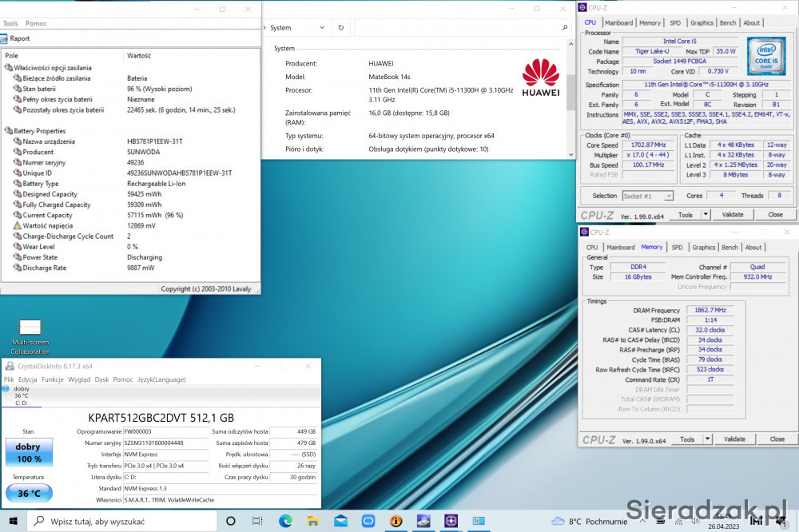Click the Close button in the CPU-Z Timings window
The image size is (799, 532).
coord(777,439)
